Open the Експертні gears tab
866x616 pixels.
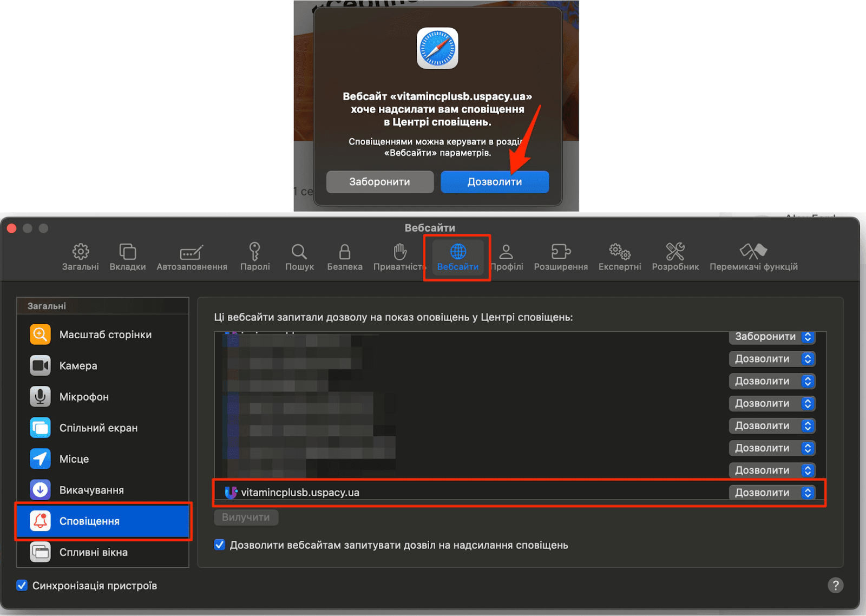pos(620,257)
